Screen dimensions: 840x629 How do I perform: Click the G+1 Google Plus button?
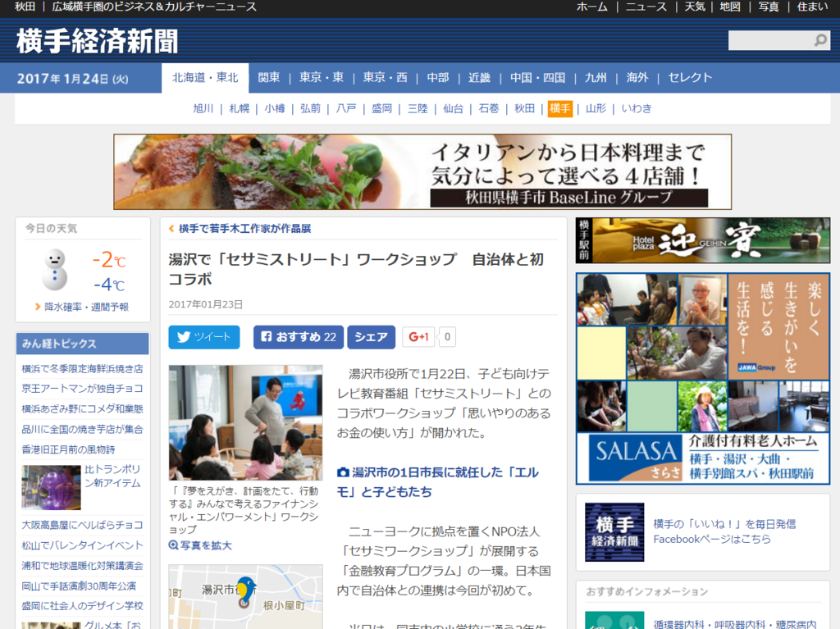tap(418, 337)
